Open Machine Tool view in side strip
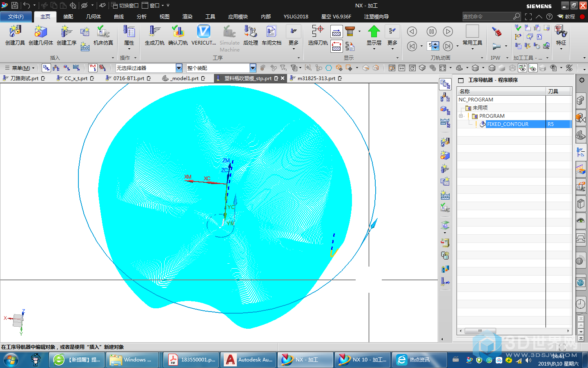The height and width of the screenshot is (368, 588). [x=445, y=97]
